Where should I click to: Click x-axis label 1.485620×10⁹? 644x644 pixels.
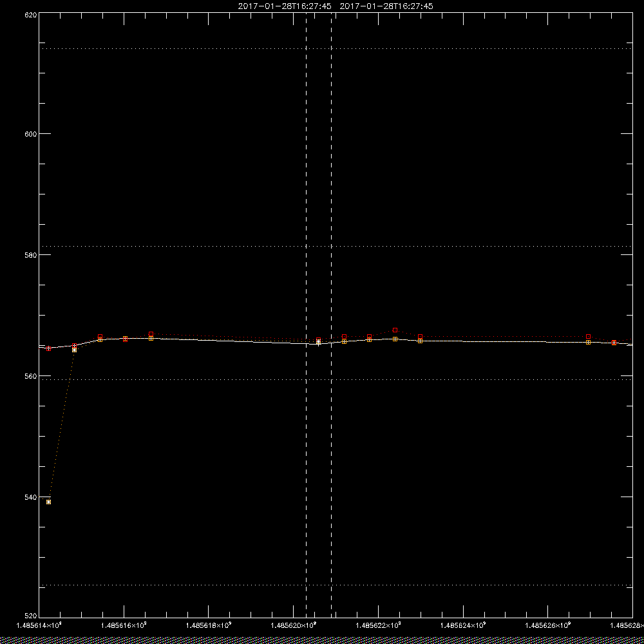tap(293, 625)
